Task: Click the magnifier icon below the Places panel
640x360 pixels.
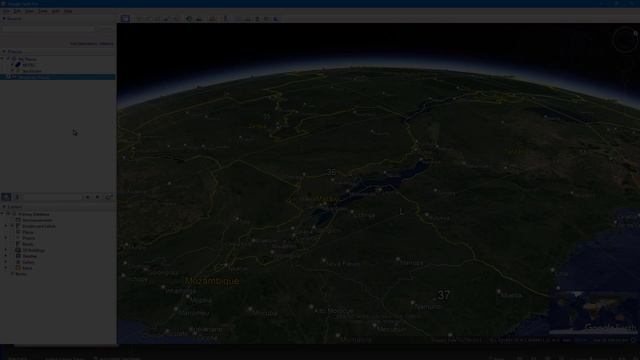Action: (x=6, y=197)
